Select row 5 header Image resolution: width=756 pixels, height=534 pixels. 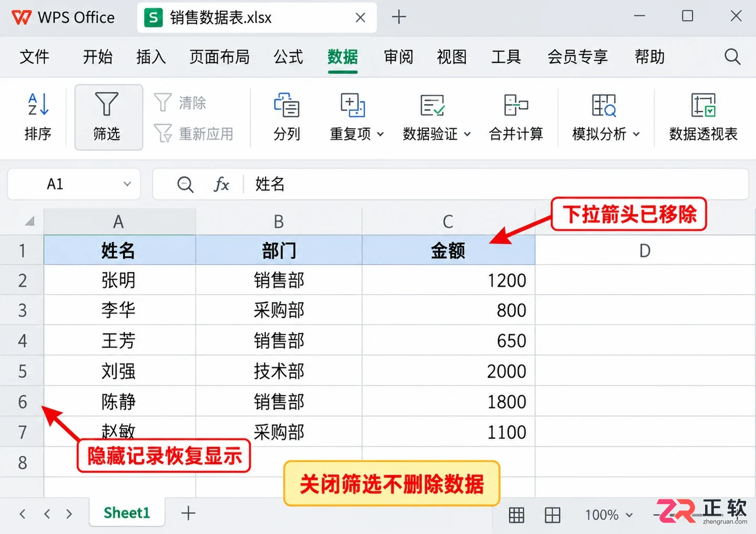22,371
